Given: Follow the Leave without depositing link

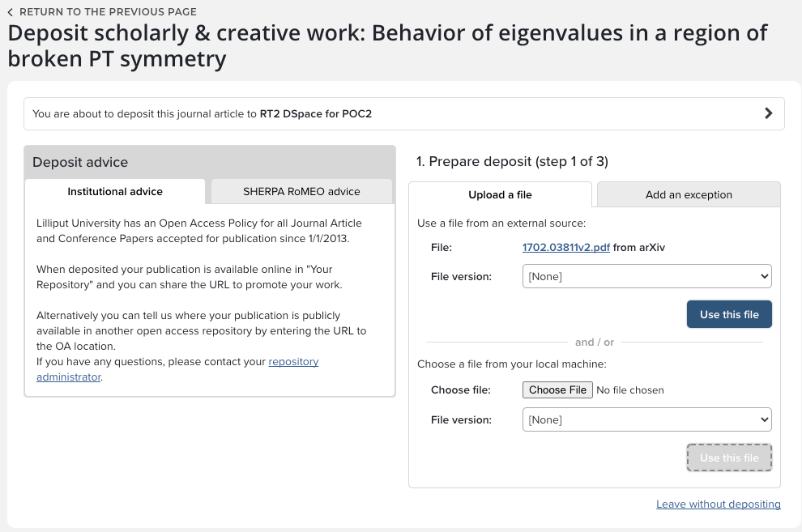Looking at the screenshot, I should pos(718,504).
